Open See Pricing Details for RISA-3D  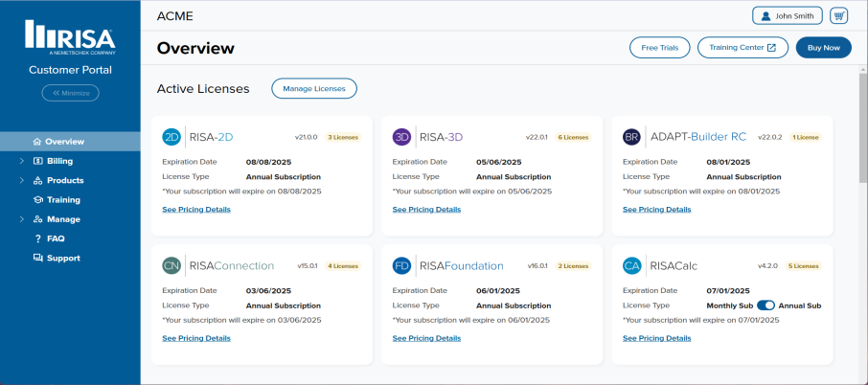tap(426, 210)
